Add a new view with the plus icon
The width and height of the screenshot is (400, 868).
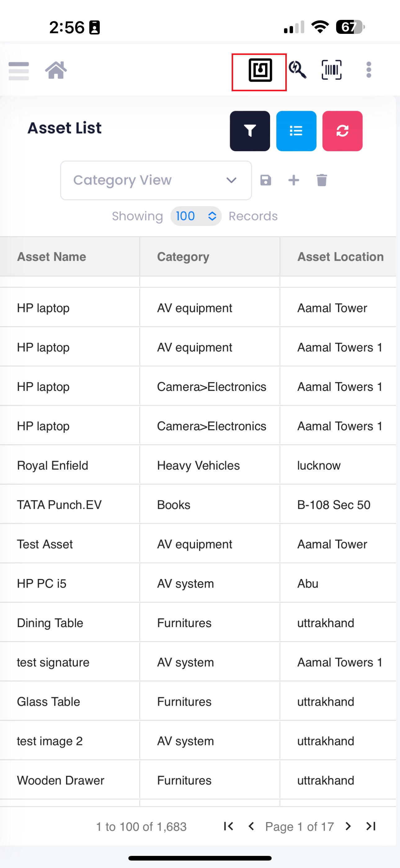tap(294, 180)
